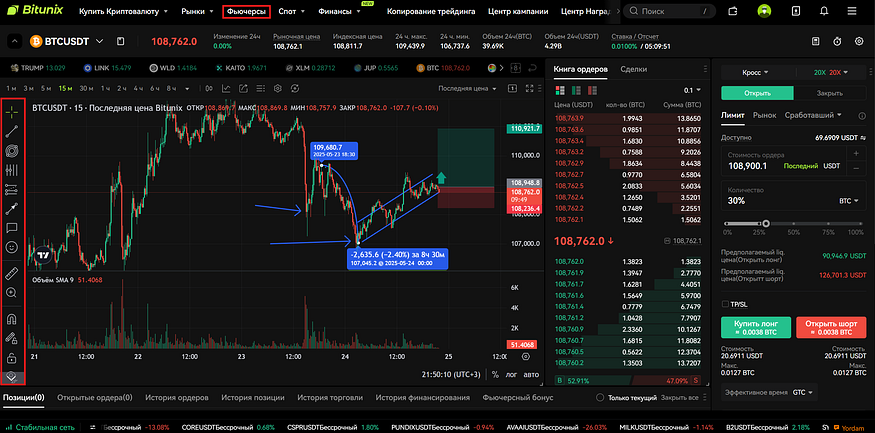
Task: Select the trend line drawing tool
Action: (x=13, y=131)
